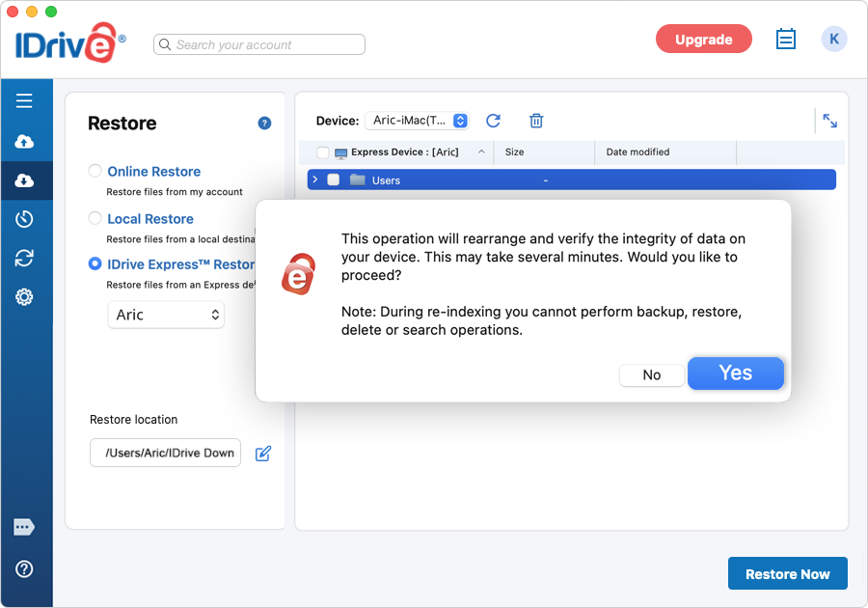The image size is (868, 608).
Task: Open the feedback chat bubble icon
Action: [x=24, y=527]
